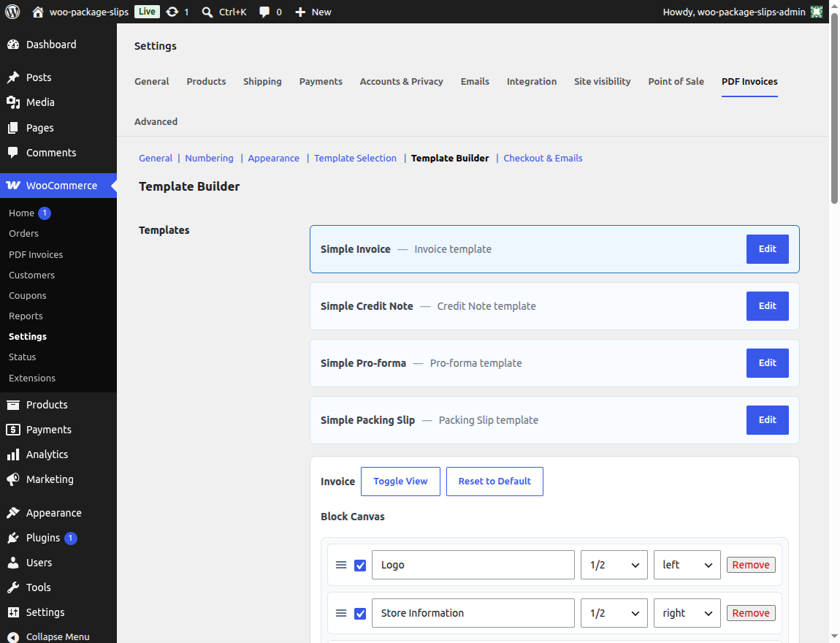Open the Advanced settings tab
Image resolution: width=840 pixels, height=643 pixels.
pyautogui.click(x=156, y=121)
